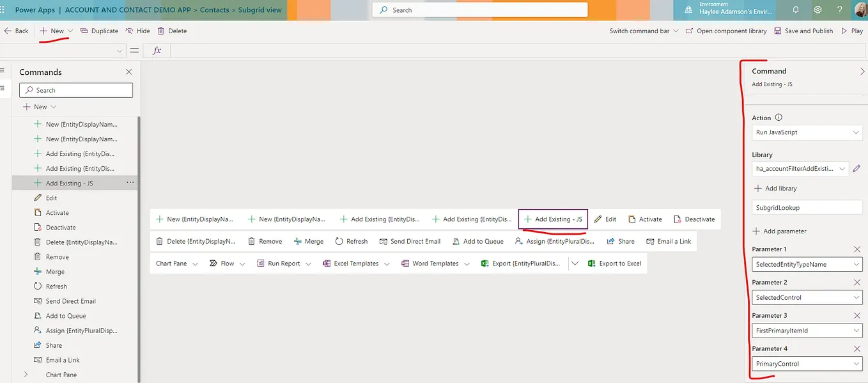Click the Back arrow button

pyautogui.click(x=17, y=31)
